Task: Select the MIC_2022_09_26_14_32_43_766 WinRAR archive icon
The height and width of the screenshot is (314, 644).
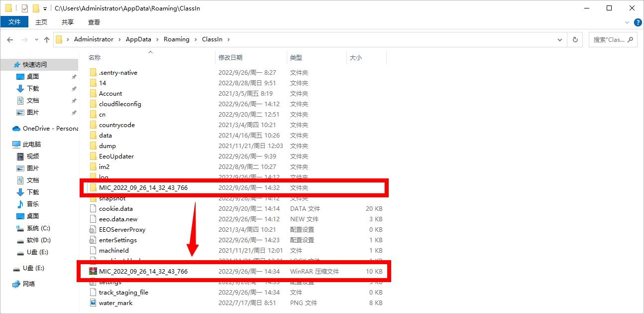Action: 93,271
